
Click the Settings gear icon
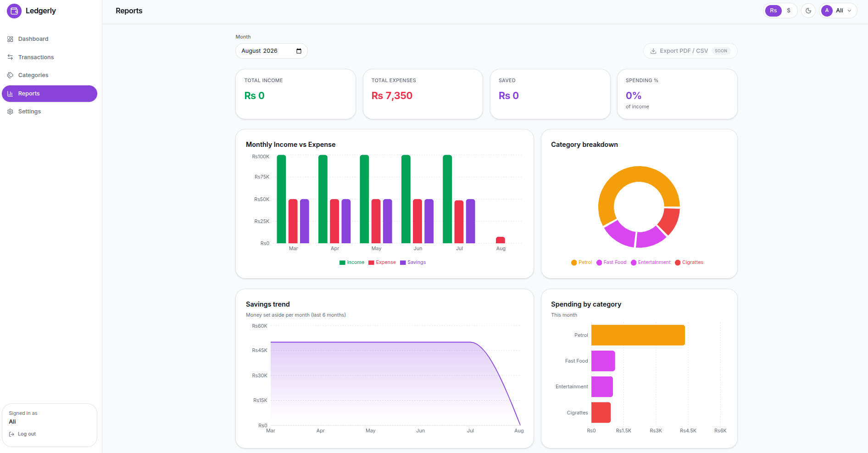tap(10, 112)
